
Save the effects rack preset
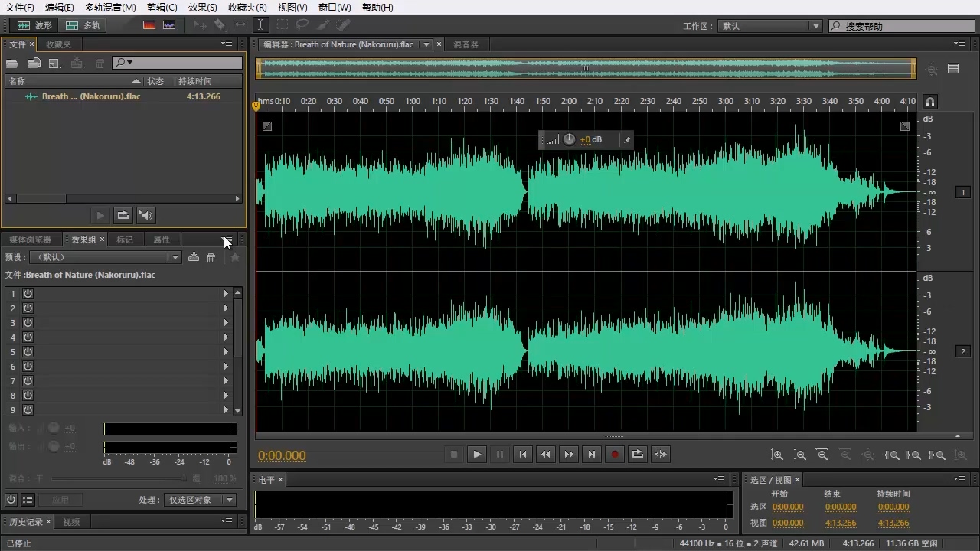[x=194, y=258]
